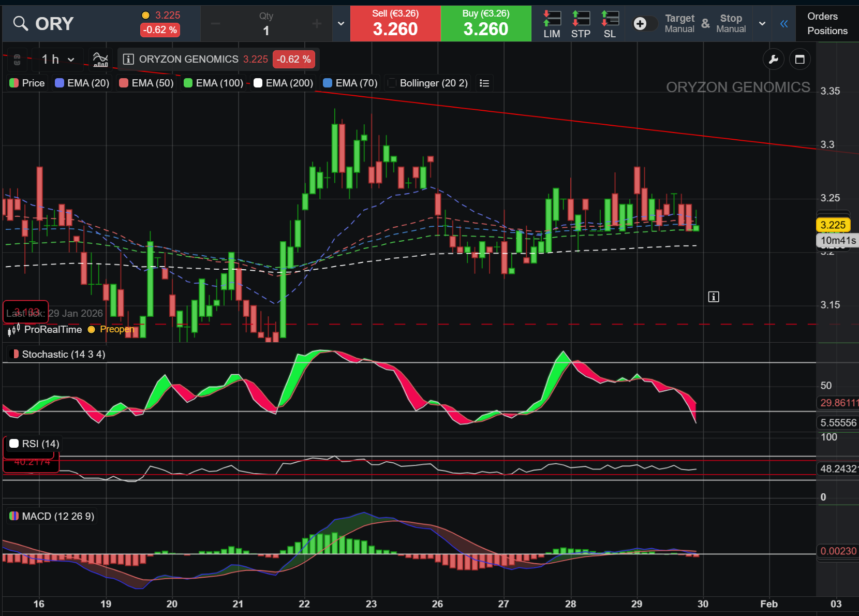
Task: Toggle the Target and Stop switch
Action: [645, 23]
